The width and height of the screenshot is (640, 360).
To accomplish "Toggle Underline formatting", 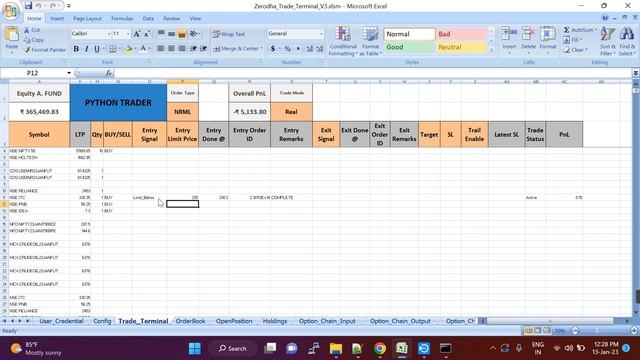I will click(97, 49).
